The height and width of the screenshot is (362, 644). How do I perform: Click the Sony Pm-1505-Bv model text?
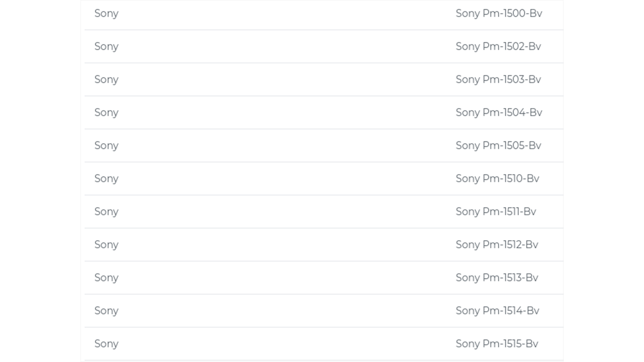[498, 145]
